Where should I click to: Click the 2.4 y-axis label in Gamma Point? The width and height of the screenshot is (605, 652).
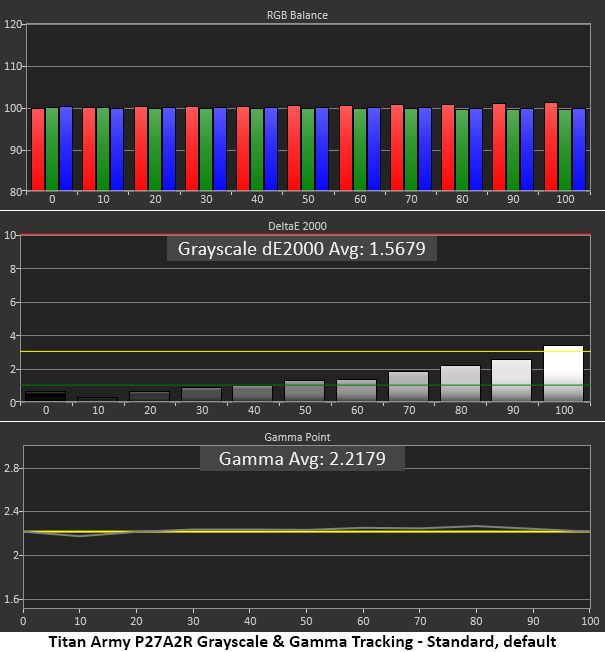(x=11, y=511)
